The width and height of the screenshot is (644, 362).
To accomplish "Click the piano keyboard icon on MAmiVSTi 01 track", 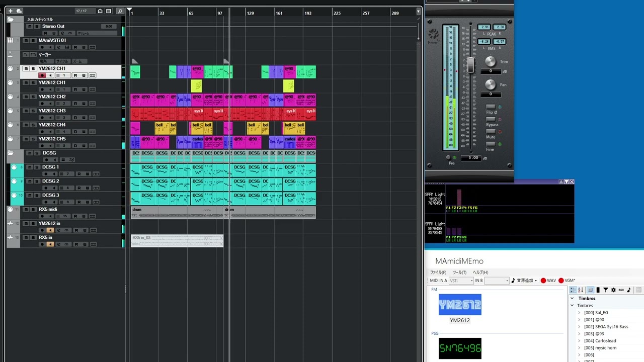I will pyautogui.click(x=11, y=40).
